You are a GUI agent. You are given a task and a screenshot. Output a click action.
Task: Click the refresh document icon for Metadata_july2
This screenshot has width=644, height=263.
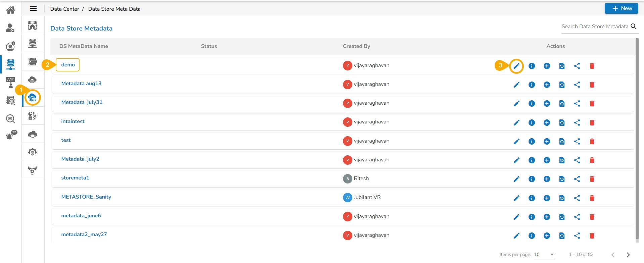(562, 160)
